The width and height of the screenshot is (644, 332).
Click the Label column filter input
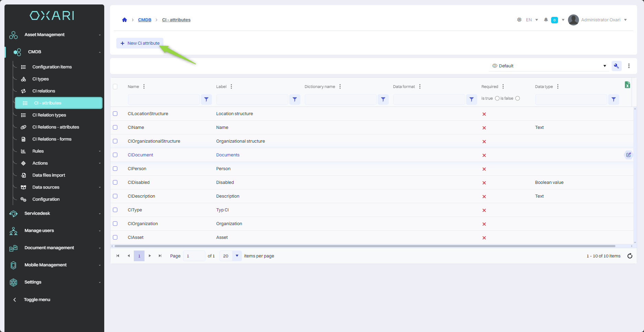(252, 99)
